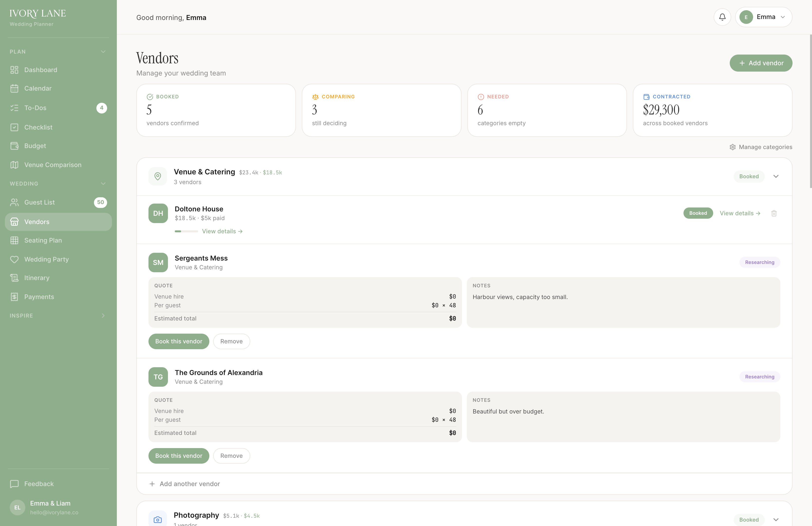Collapse the WEDDING sidebar section
Screen dimensions: 812x526
(103, 183)
